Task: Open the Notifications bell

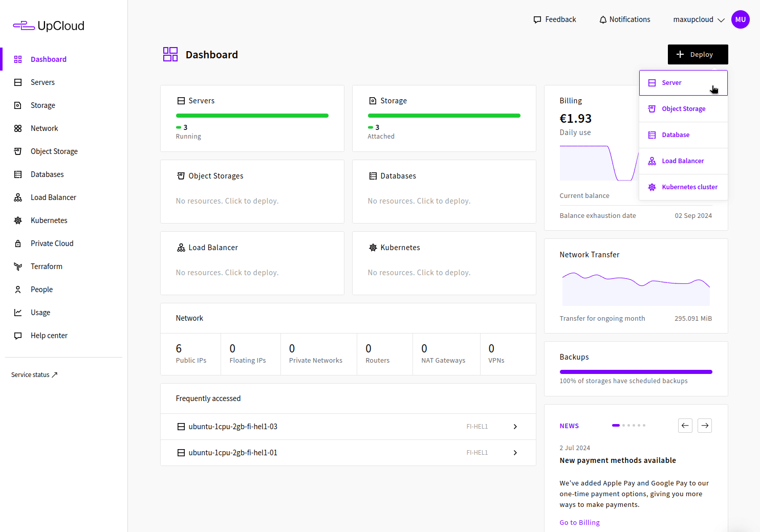Action: tap(624, 19)
